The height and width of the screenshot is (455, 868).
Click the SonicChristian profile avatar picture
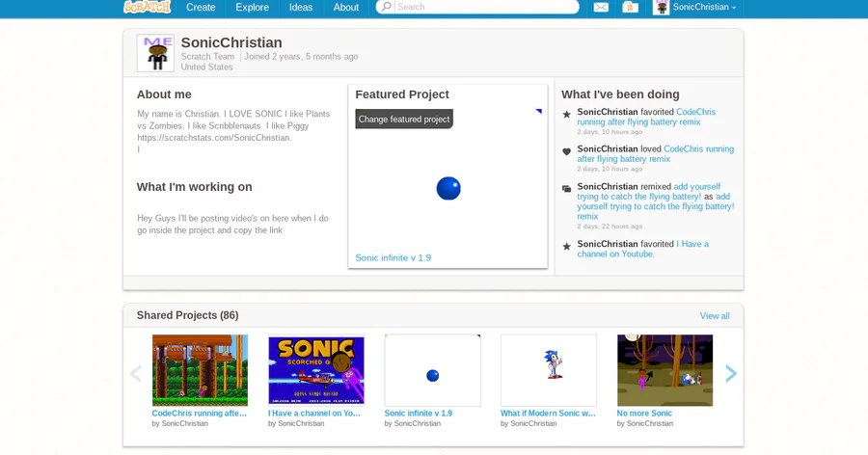[155, 53]
